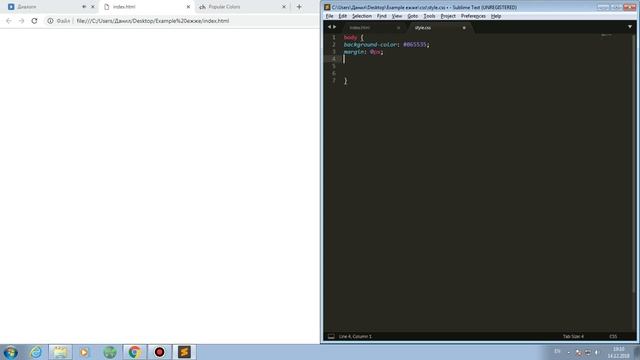
Task: Place cursor on the body selector line
Action: point(353,38)
